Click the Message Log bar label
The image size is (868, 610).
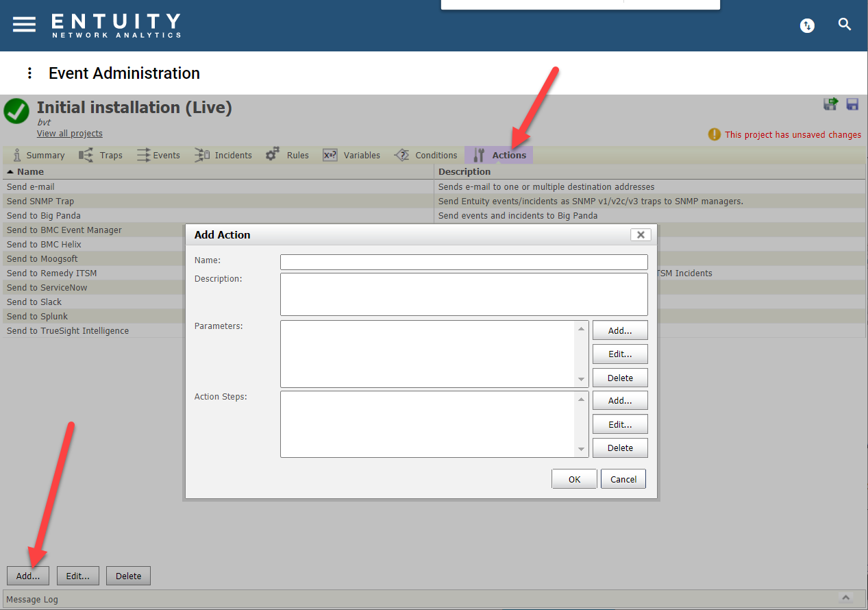pyautogui.click(x=32, y=599)
